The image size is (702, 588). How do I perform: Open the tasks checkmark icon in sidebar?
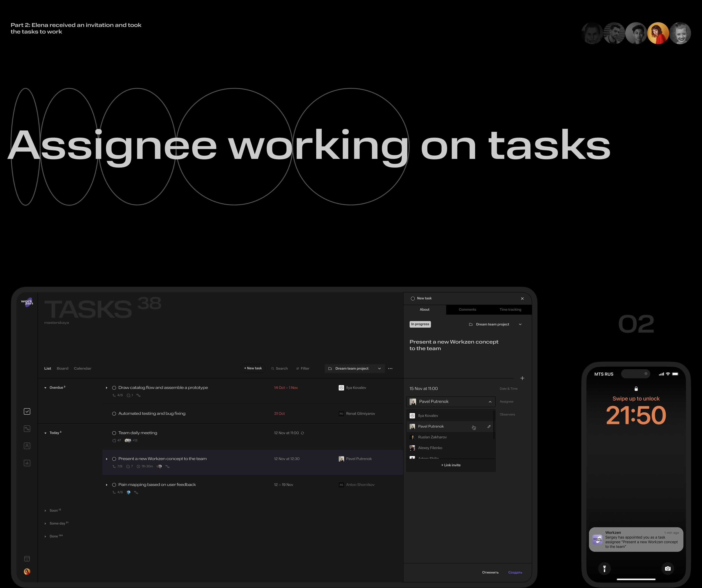(27, 411)
